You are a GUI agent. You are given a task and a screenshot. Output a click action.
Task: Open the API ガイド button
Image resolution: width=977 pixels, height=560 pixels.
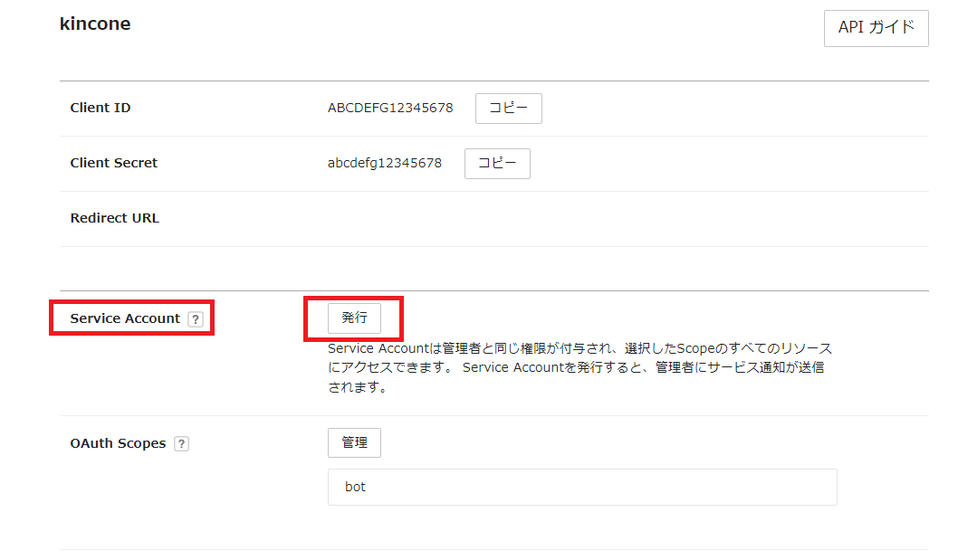click(x=876, y=28)
